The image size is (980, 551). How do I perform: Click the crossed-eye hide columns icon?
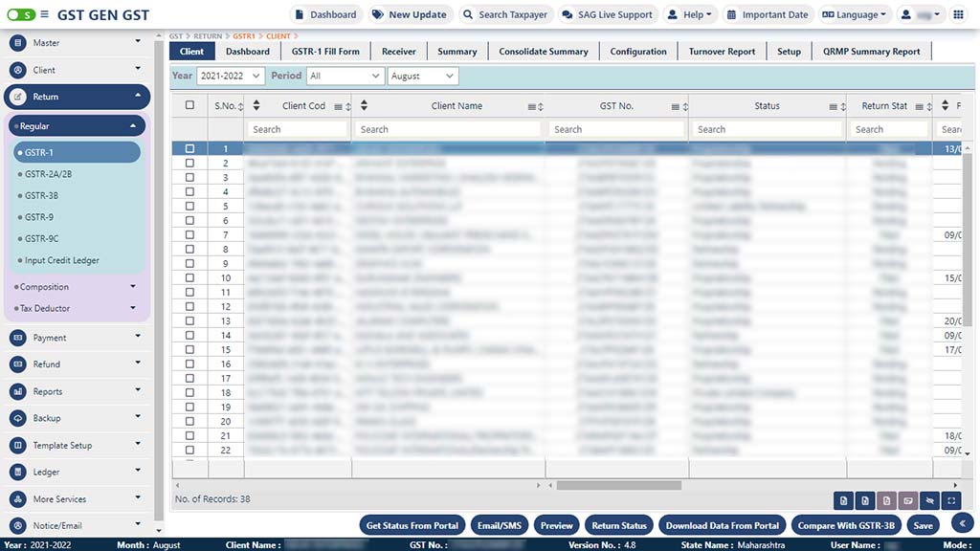(928, 500)
